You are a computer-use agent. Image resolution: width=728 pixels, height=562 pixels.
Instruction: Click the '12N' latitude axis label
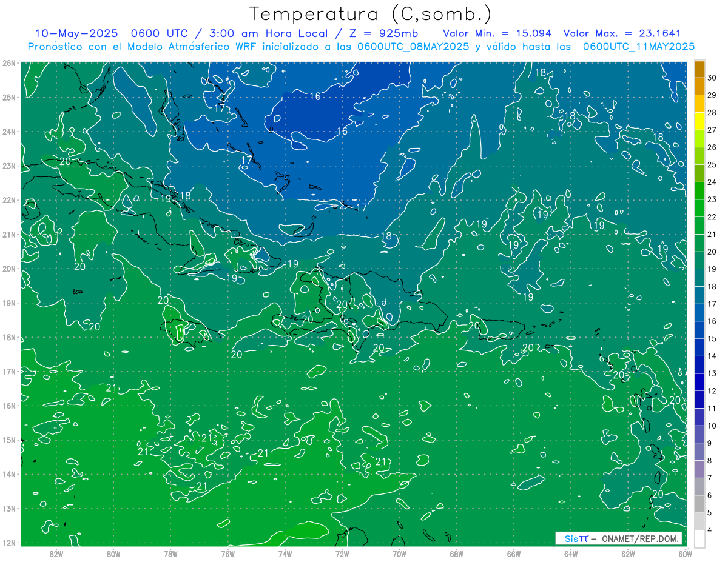click(x=8, y=543)
